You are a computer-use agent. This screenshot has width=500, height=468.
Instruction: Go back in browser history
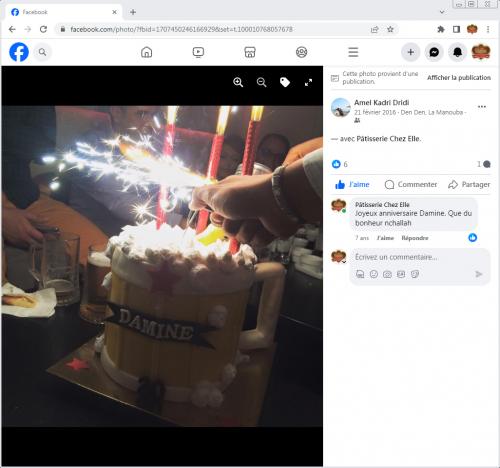(12, 29)
